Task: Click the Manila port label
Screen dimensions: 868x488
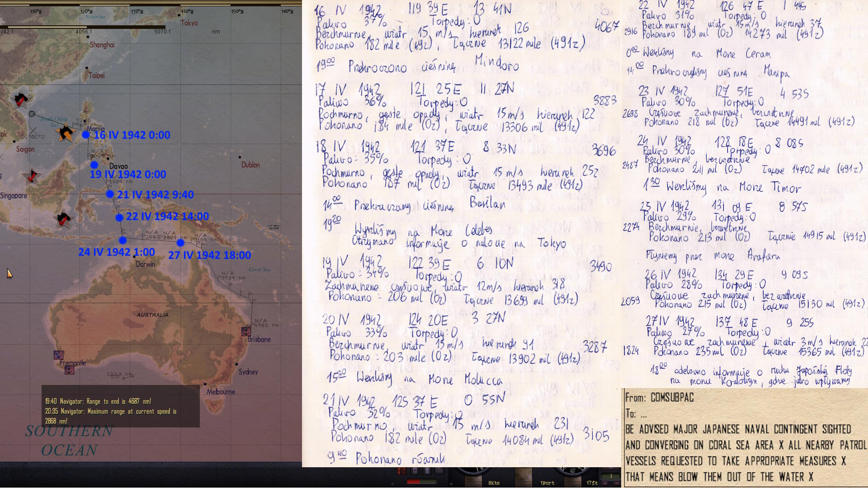Action: click(95, 128)
